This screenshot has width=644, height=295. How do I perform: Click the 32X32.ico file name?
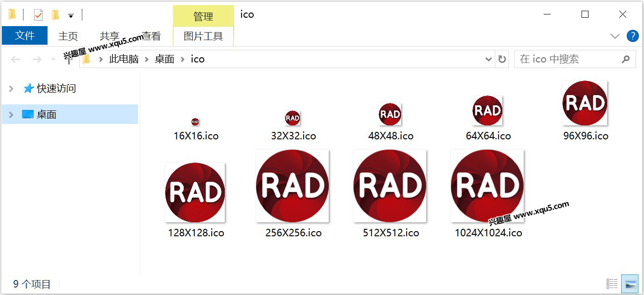(293, 136)
